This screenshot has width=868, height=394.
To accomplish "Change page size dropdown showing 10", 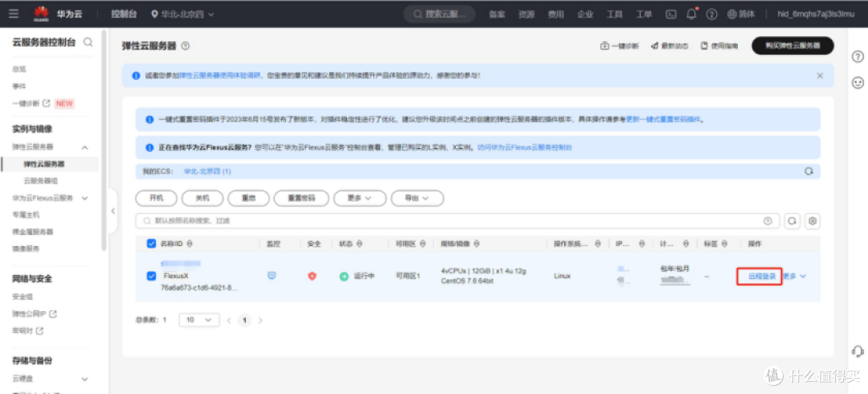I will [199, 320].
